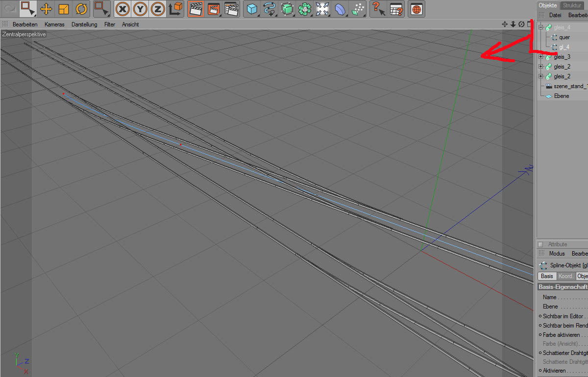Click the deformer (bend) object icon
The image size is (588, 377).
point(341,9)
